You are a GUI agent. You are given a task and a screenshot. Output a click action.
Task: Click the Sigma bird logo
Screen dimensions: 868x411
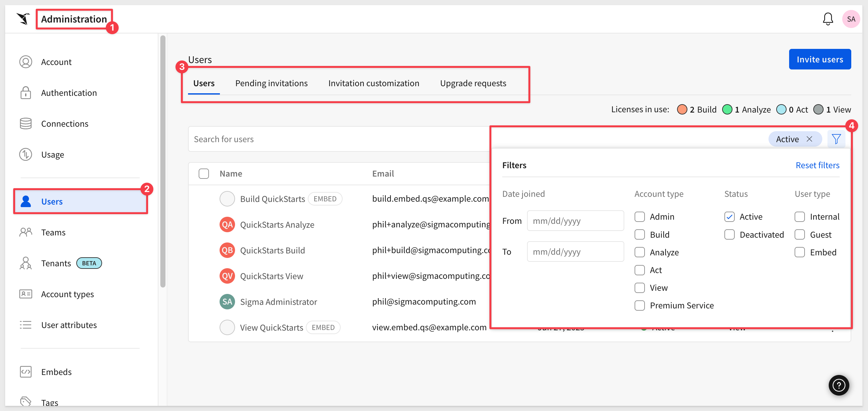click(23, 19)
